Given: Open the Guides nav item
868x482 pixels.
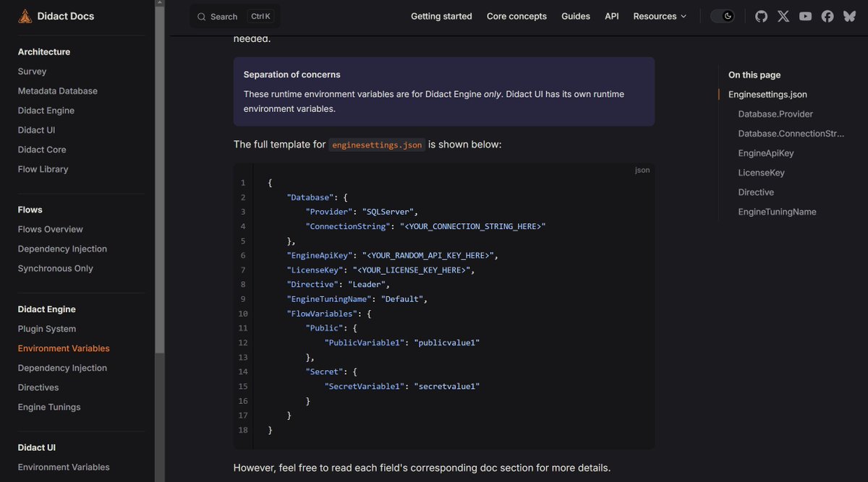Looking at the screenshot, I should click(576, 16).
